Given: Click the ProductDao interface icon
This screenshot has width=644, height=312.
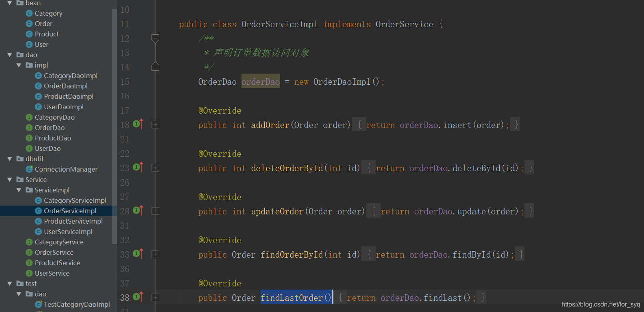Looking at the screenshot, I should pyautogui.click(x=29, y=138).
